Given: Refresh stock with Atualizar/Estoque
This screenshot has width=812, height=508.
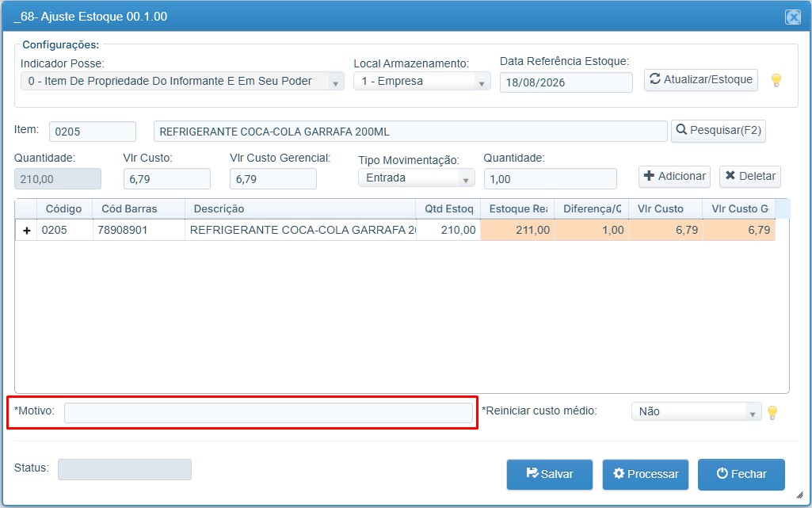Looking at the screenshot, I should point(700,80).
